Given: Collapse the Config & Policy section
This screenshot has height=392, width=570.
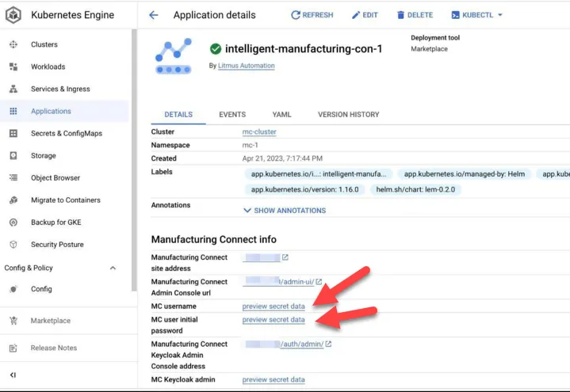Looking at the screenshot, I should pyautogui.click(x=113, y=268).
